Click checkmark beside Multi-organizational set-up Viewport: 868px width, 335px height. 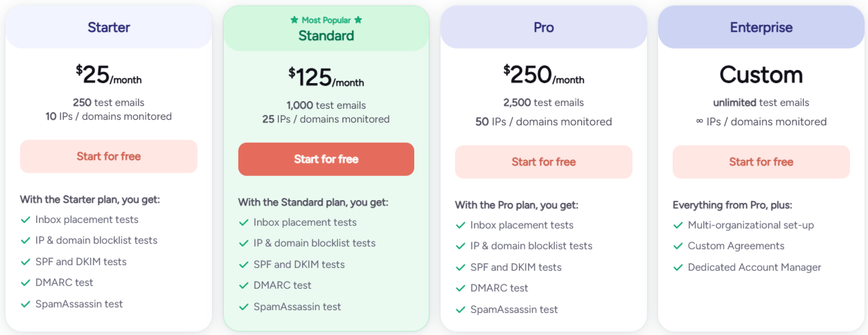pos(678,226)
